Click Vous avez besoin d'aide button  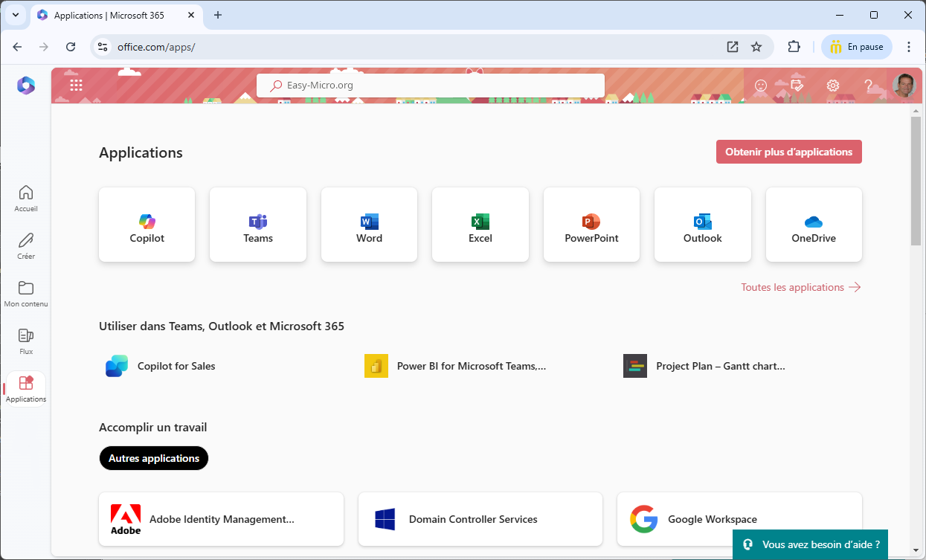coord(810,544)
